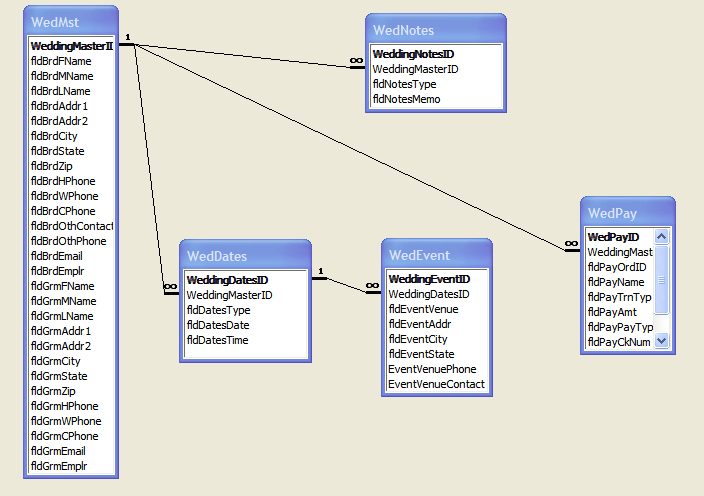This screenshot has width=704, height=496.
Task: Select the WedPayID key field
Action: [x=613, y=237]
